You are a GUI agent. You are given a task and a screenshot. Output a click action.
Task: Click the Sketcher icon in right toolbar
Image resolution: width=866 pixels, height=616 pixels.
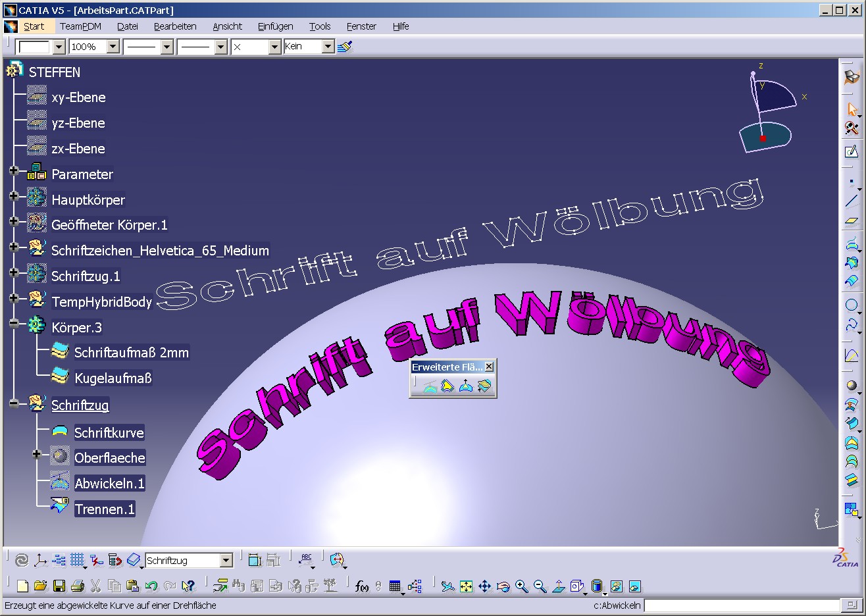point(852,151)
